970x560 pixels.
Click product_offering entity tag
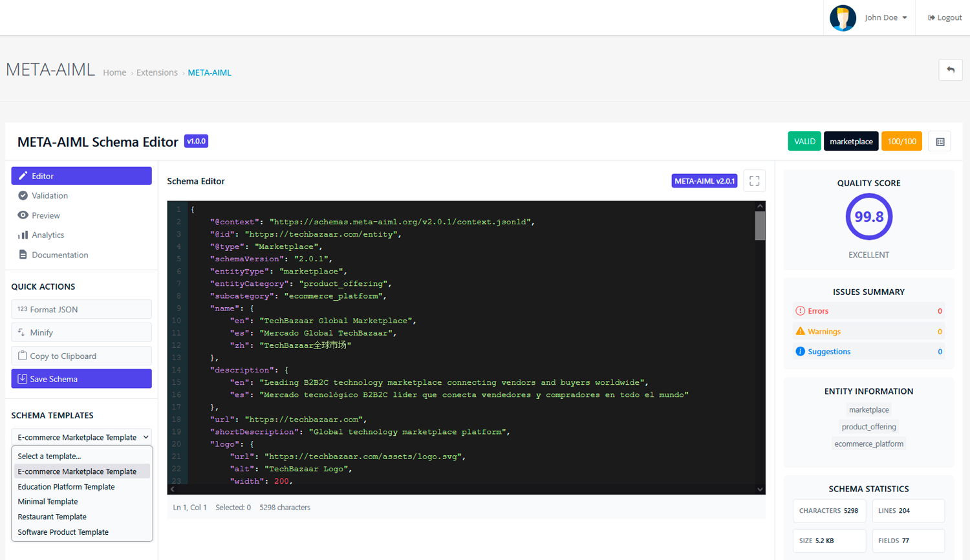click(x=868, y=427)
